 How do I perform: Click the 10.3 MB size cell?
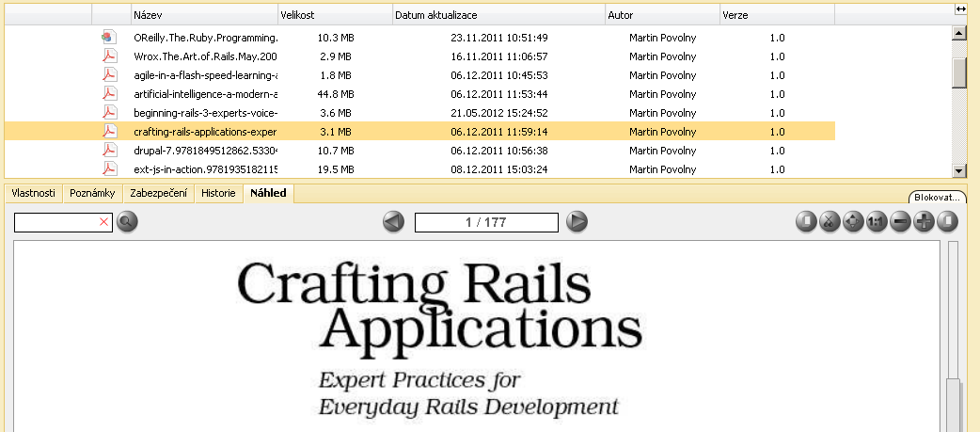coord(336,38)
